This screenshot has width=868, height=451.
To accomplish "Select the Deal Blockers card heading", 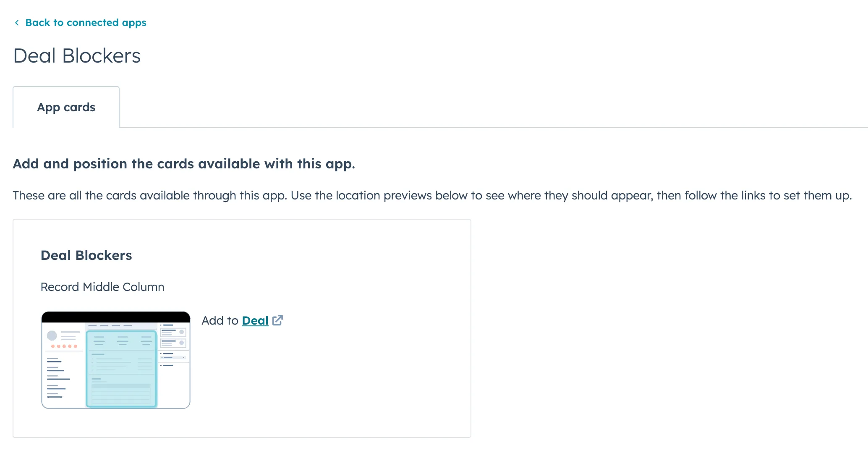I will pos(86,255).
